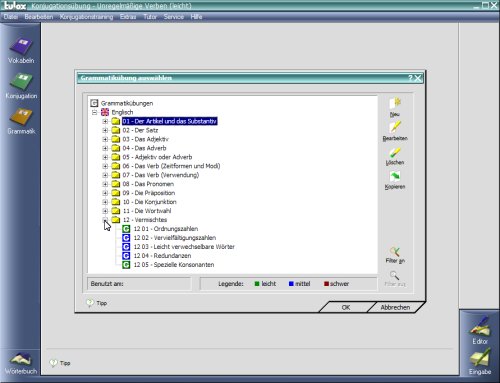The width and height of the screenshot is (500, 383).
Task: Click the Englisch language label
Action: click(x=122, y=112)
